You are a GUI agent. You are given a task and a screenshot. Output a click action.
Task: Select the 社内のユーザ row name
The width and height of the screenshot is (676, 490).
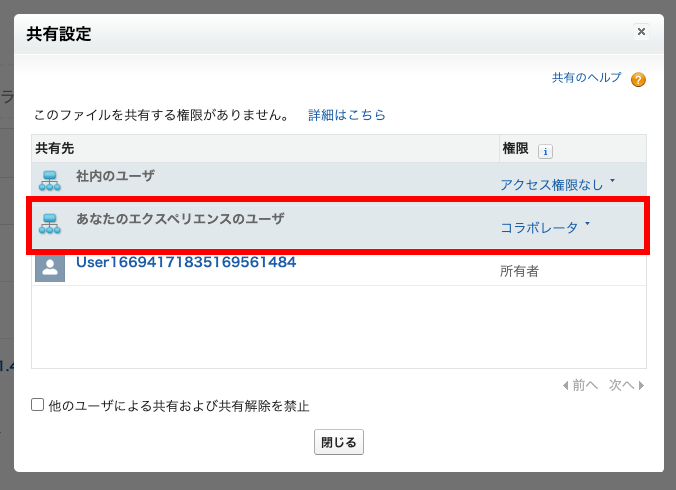pyautogui.click(x=115, y=176)
